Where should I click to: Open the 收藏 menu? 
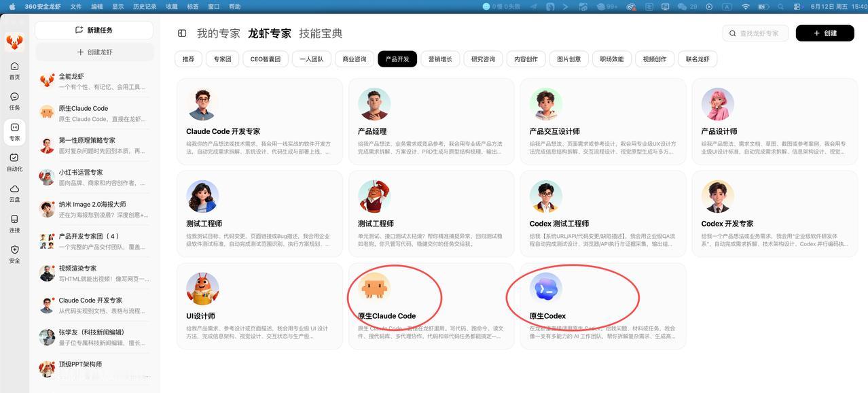(x=172, y=6)
